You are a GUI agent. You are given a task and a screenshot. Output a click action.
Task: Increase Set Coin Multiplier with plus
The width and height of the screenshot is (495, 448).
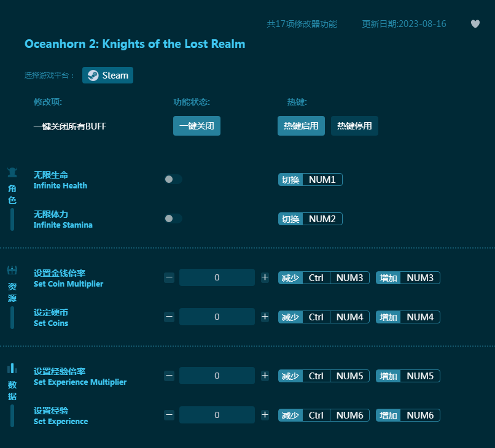coord(265,277)
